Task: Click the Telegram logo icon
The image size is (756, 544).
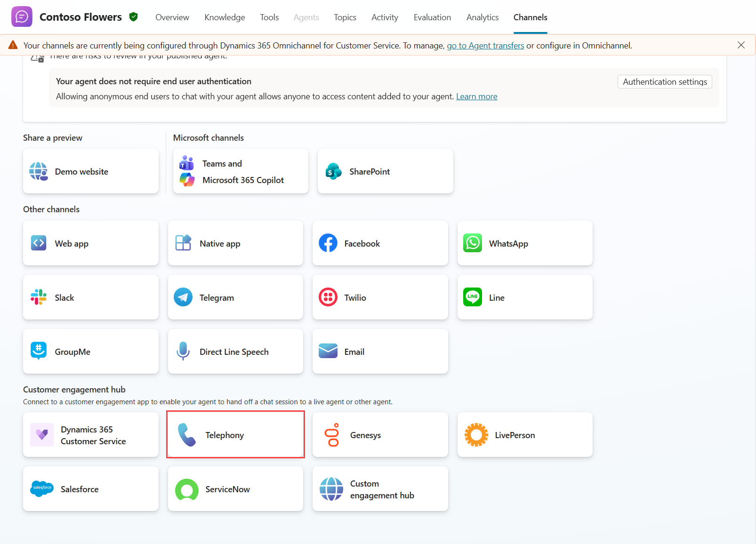Action: [x=183, y=297]
